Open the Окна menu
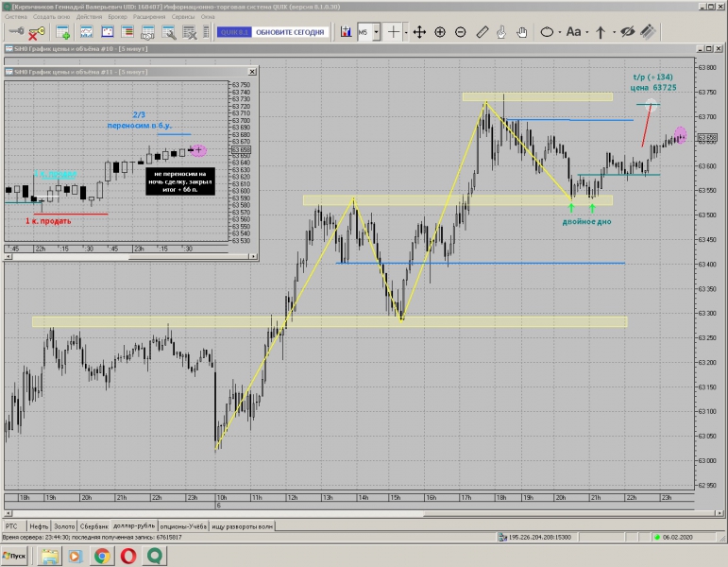The height and width of the screenshot is (567, 728). pos(208,17)
